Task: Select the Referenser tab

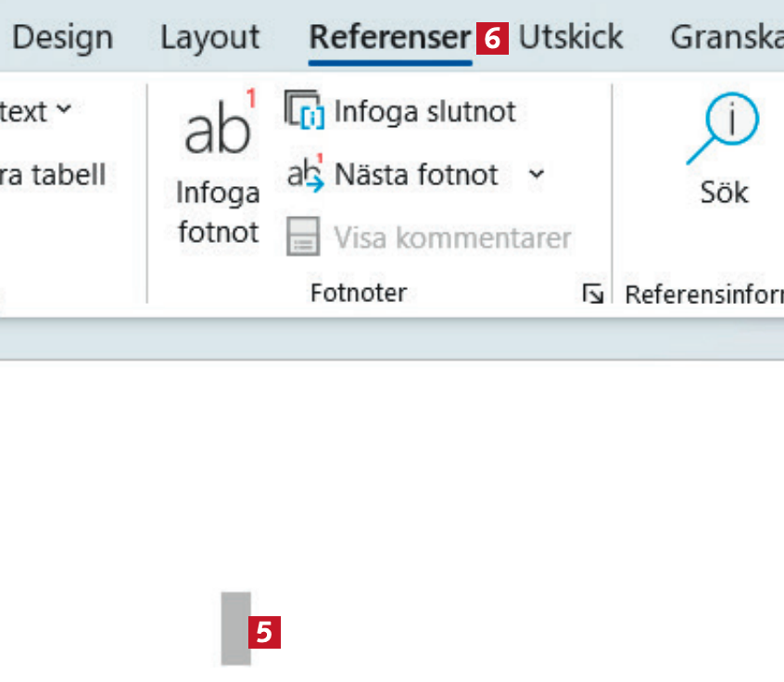Action: (389, 38)
